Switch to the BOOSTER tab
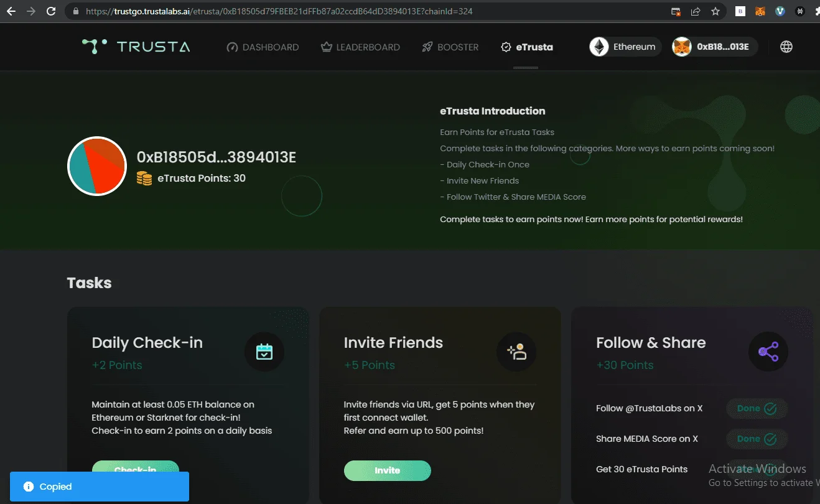This screenshot has width=820, height=504. [x=450, y=47]
